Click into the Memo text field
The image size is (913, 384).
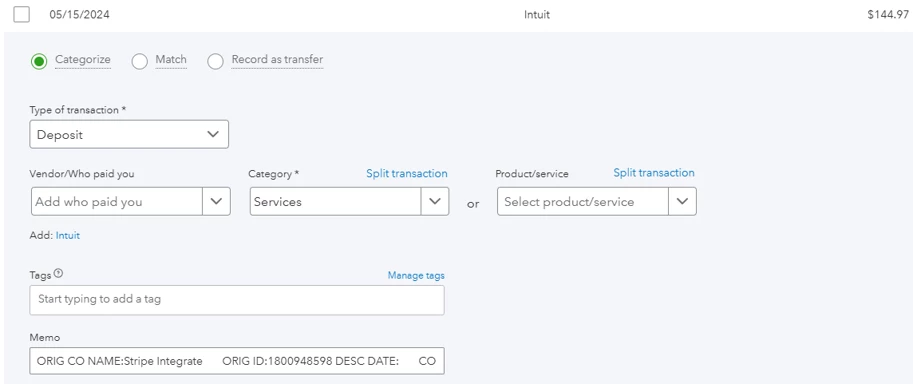237,361
